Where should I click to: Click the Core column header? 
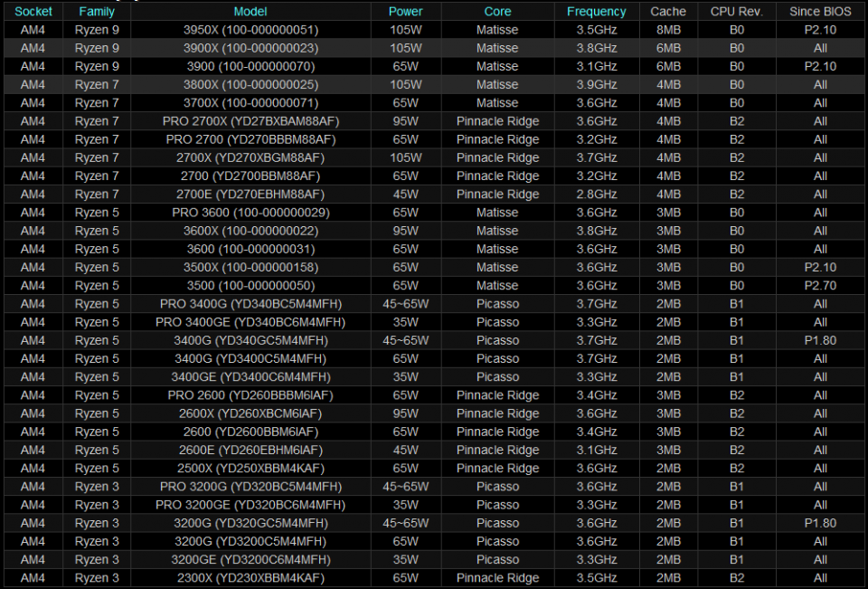click(497, 12)
